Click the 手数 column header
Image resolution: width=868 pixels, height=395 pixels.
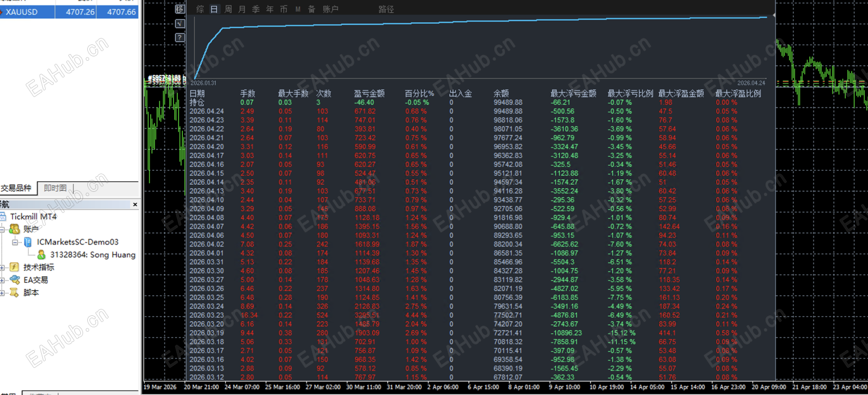coord(247,94)
